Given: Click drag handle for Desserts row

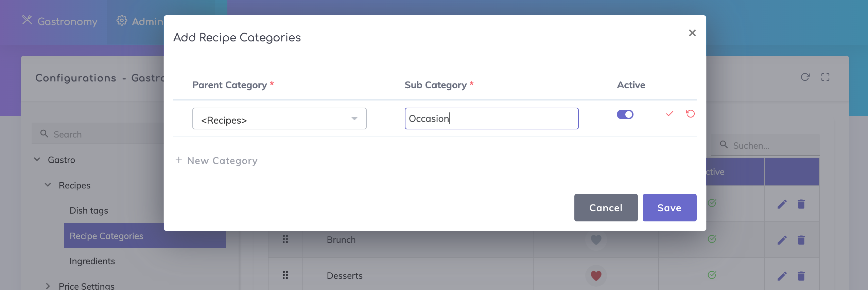Looking at the screenshot, I should (x=285, y=275).
